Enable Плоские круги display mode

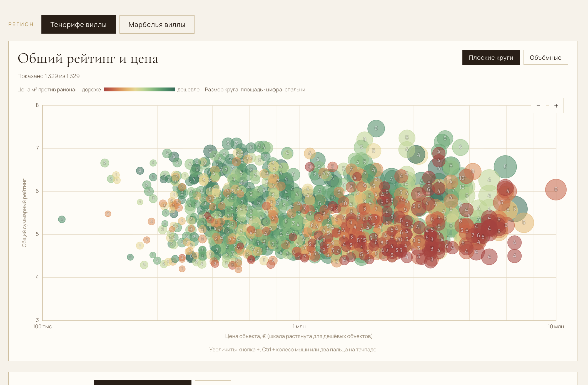(491, 57)
